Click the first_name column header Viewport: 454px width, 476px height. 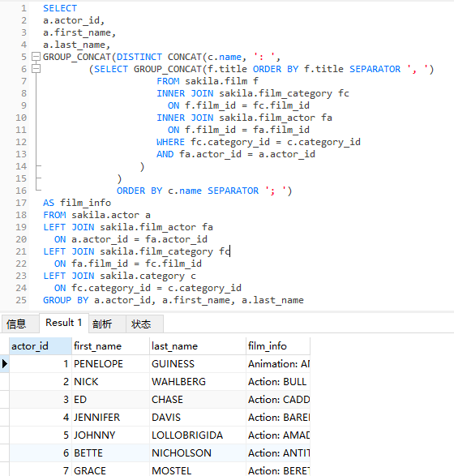tap(110, 346)
